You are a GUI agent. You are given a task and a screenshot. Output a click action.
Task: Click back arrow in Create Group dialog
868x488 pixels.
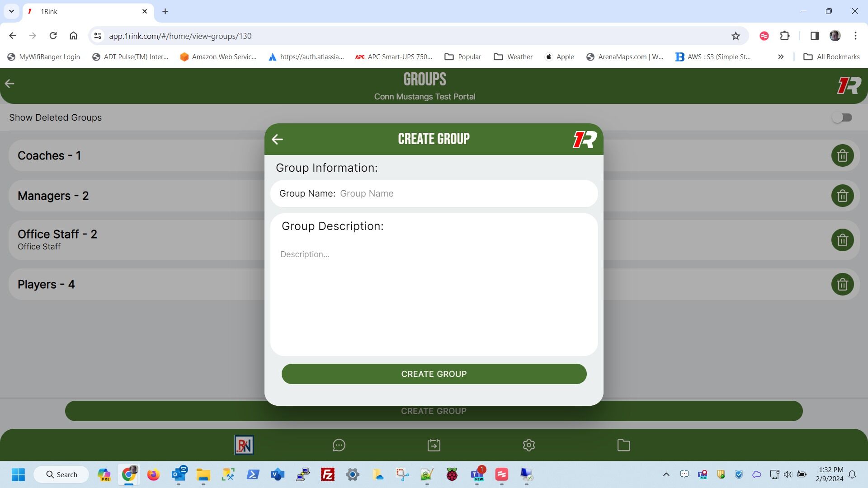[277, 139]
